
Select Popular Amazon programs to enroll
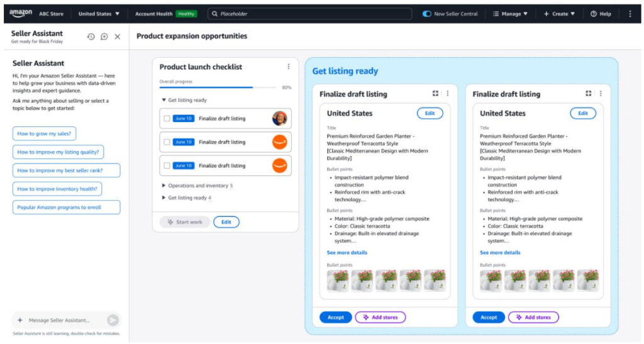66,208
